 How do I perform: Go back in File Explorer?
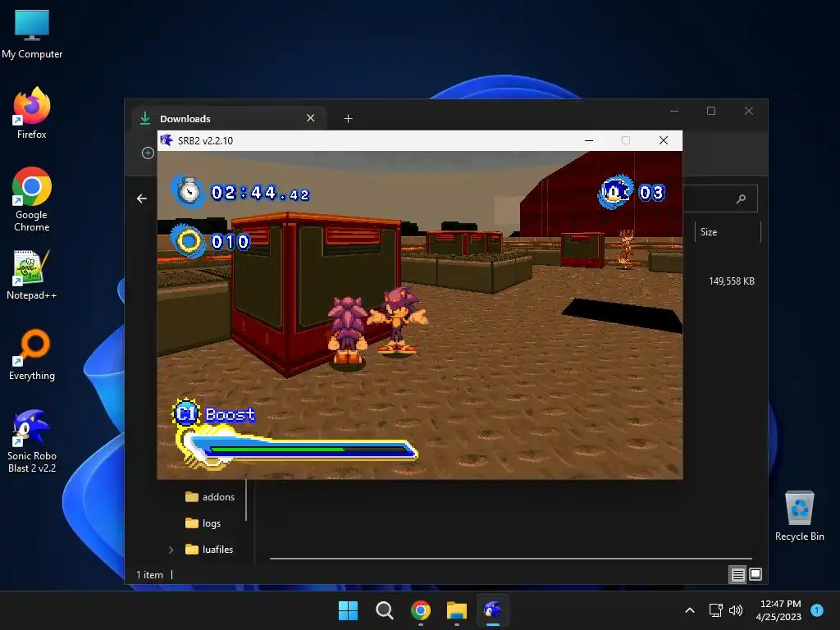pos(141,199)
